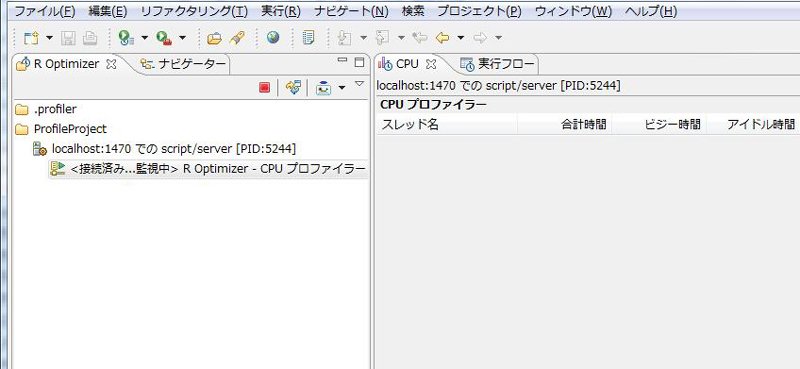This screenshot has height=369, width=800.
Task: Click the CPU view localhost:1470 description text
Action: [x=498, y=86]
